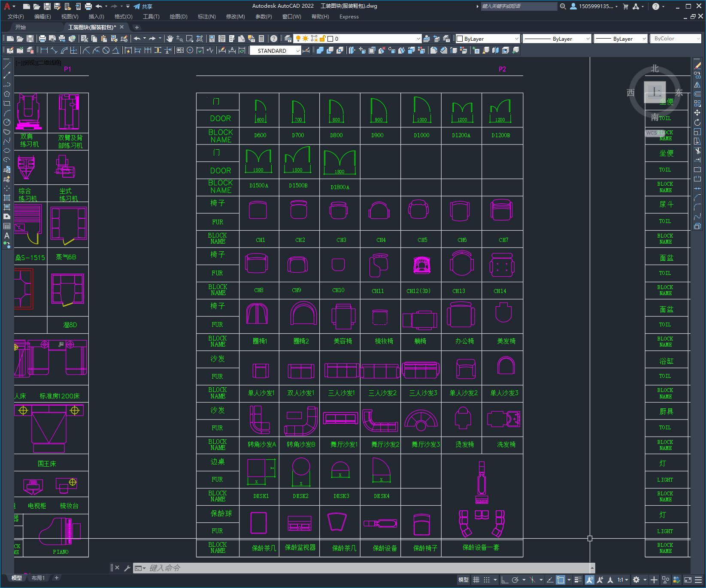
Task: Click the Save icon in quick access toolbar
Action: click(47, 6)
